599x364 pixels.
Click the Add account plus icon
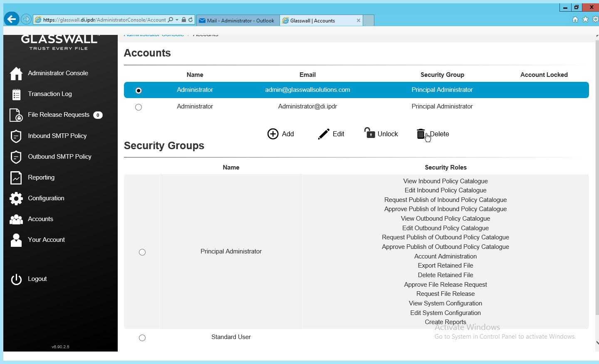click(273, 134)
